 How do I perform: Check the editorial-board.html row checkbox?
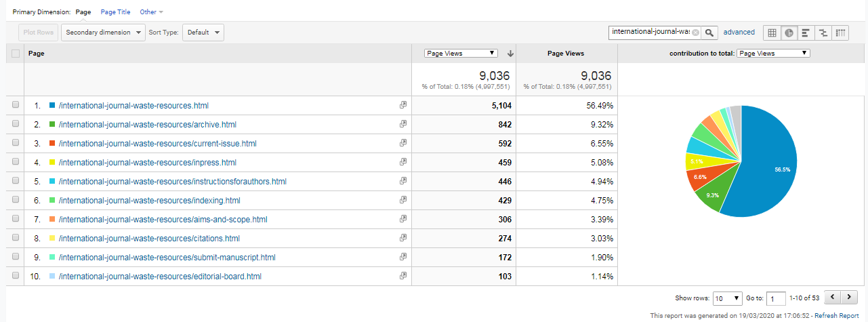coord(16,276)
